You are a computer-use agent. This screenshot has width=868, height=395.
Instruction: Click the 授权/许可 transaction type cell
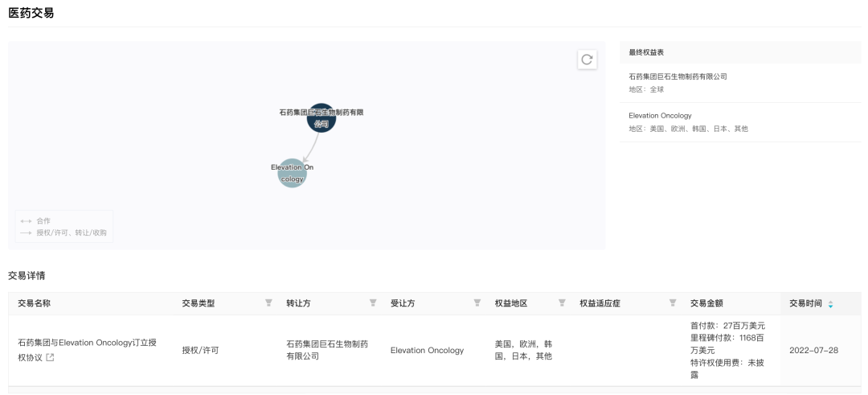(x=200, y=350)
